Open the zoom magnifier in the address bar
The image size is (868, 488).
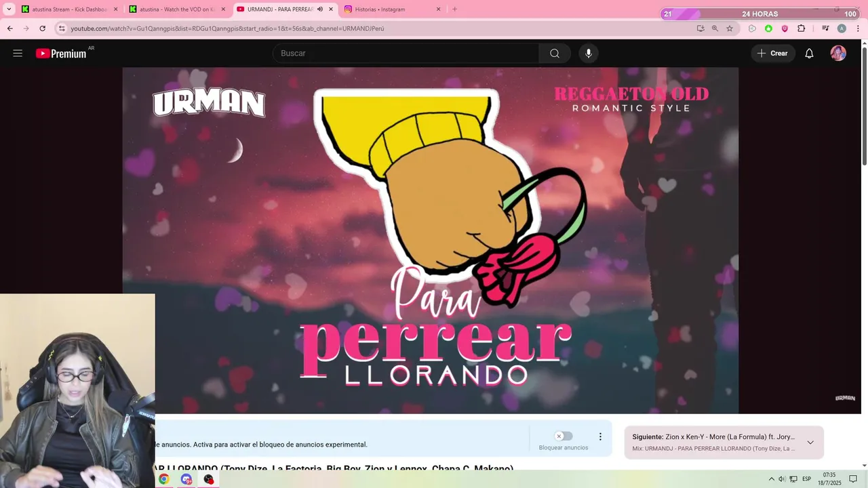coord(715,28)
